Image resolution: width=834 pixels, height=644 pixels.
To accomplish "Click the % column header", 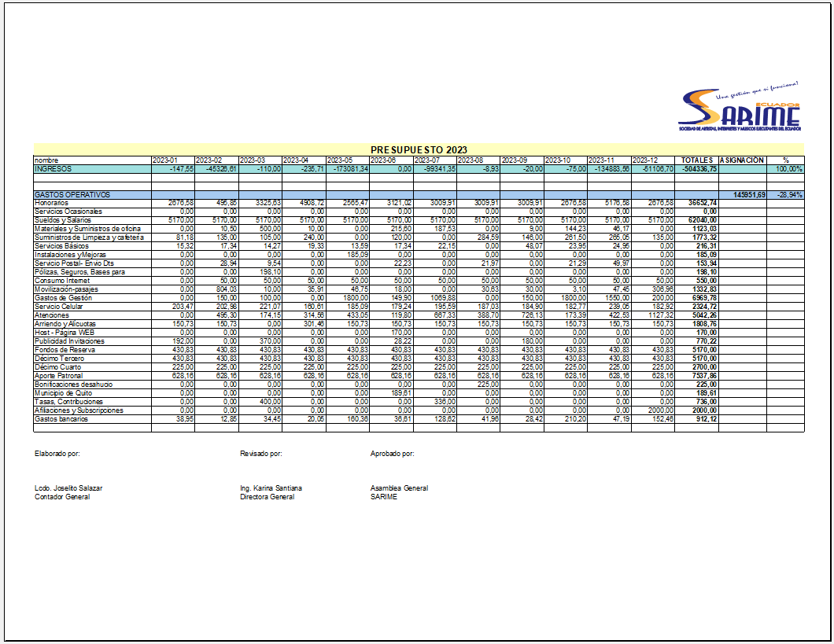I will click(x=785, y=160).
